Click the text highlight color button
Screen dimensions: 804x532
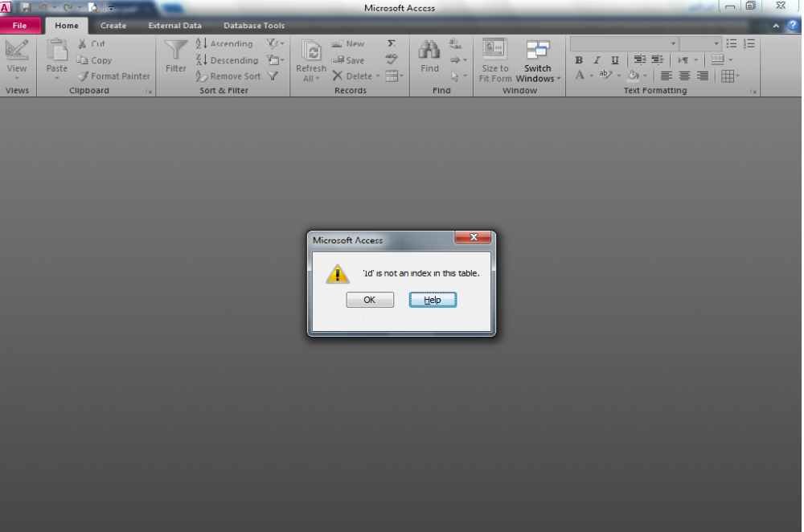pyautogui.click(x=605, y=76)
